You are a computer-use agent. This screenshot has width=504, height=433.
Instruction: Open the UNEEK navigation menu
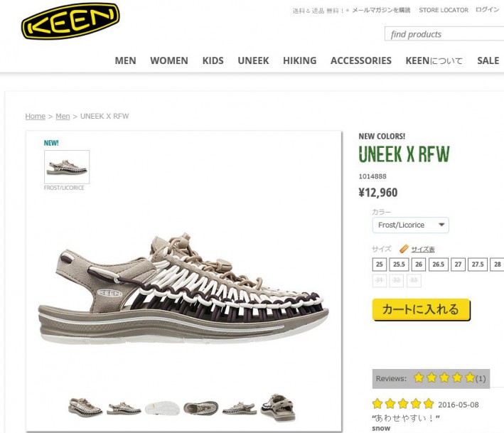pyautogui.click(x=253, y=60)
